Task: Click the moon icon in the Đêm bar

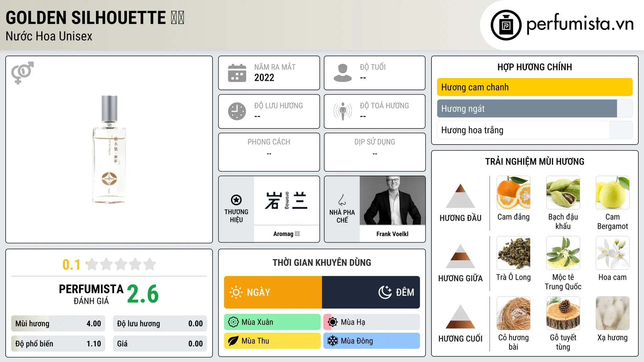Action: [385, 292]
